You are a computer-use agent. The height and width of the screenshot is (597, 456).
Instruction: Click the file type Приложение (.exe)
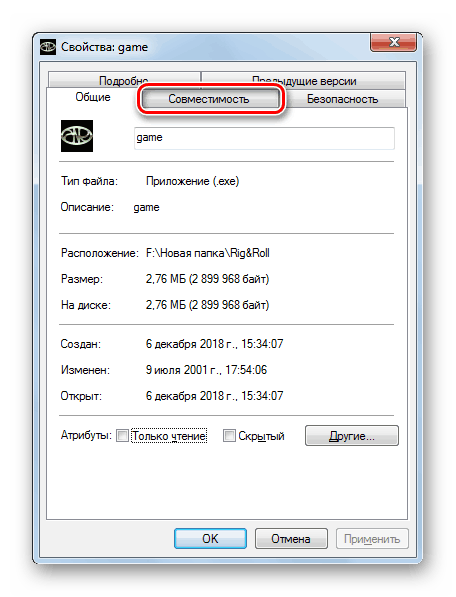click(x=193, y=181)
